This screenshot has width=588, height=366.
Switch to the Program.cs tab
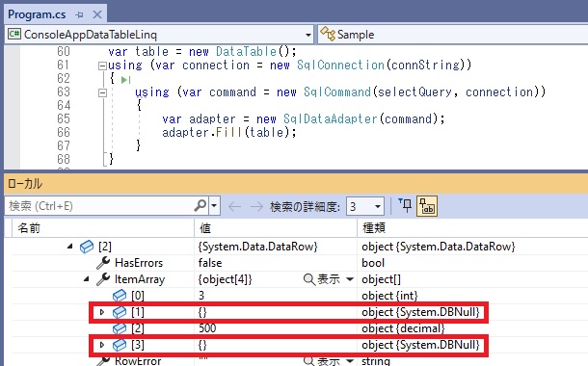coord(37,14)
